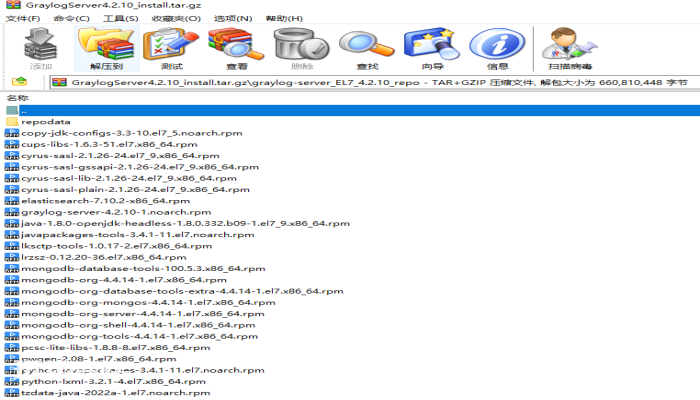Open the Favorites (收藏夹) menu
This screenshot has height=400, width=700.
tap(176, 18)
